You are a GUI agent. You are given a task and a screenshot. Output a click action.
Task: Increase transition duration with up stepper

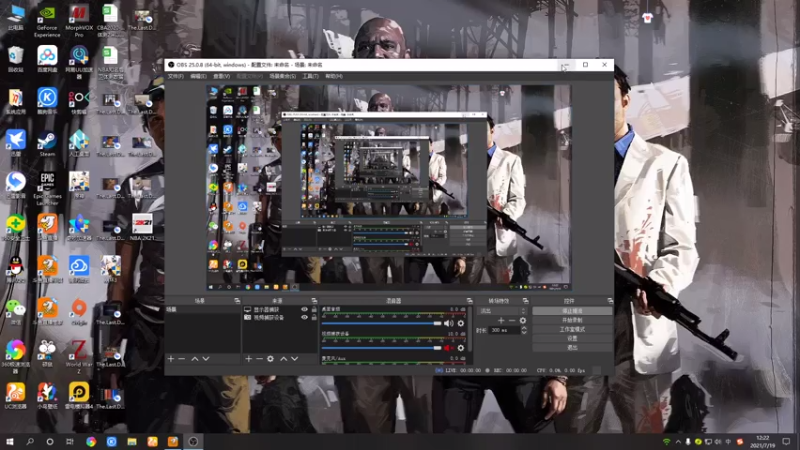pyautogui.click(x=524, y=328)
